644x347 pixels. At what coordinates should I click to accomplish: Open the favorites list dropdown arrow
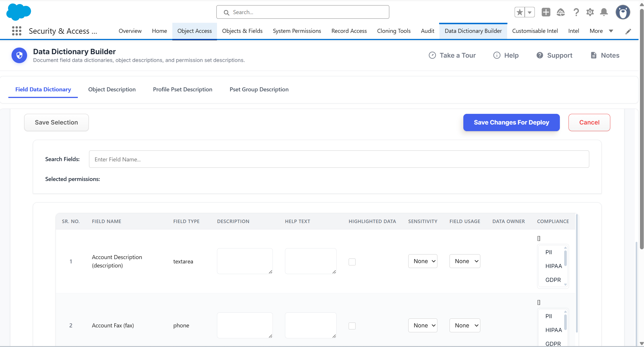(x=530, y=12)
